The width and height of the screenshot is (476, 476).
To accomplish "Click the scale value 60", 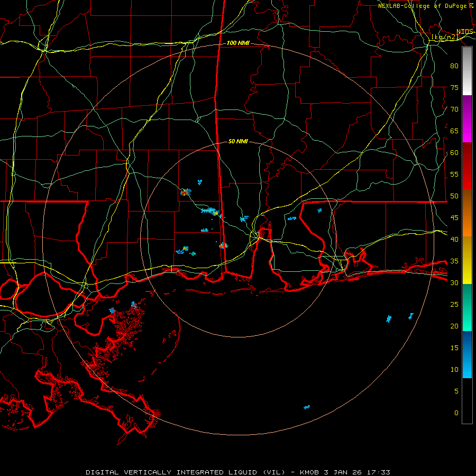I will [454, 153].
